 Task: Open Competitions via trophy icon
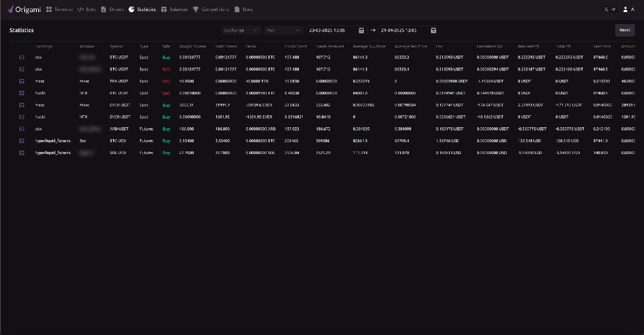point(196,9)
